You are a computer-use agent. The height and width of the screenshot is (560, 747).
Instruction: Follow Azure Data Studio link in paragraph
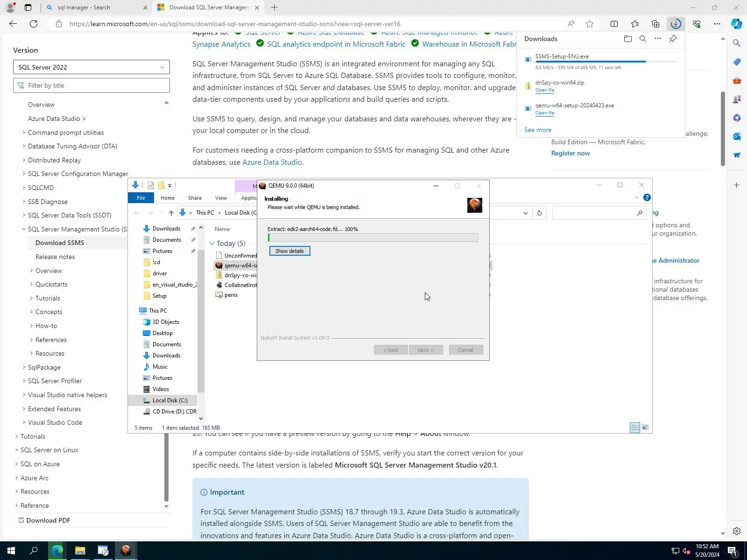click(x=272, y=162)
